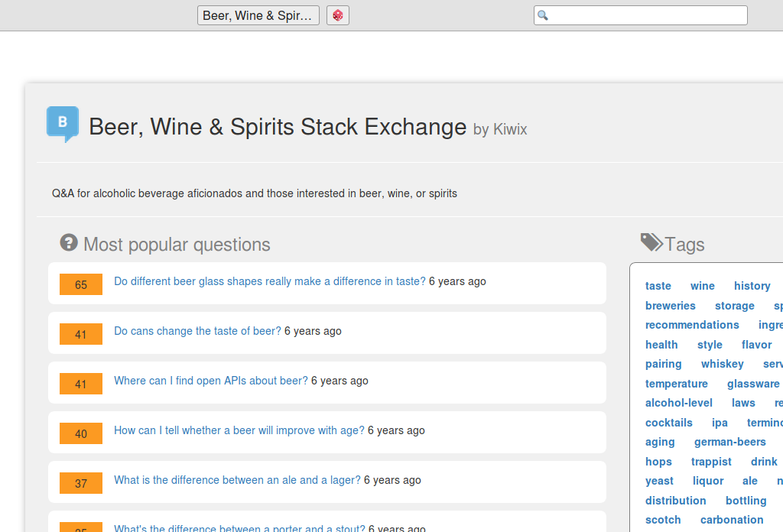The width and height of the screenshot is (783, 532).
Task: Select the 'german-beers' tag
Action: [x=729, y=442]
